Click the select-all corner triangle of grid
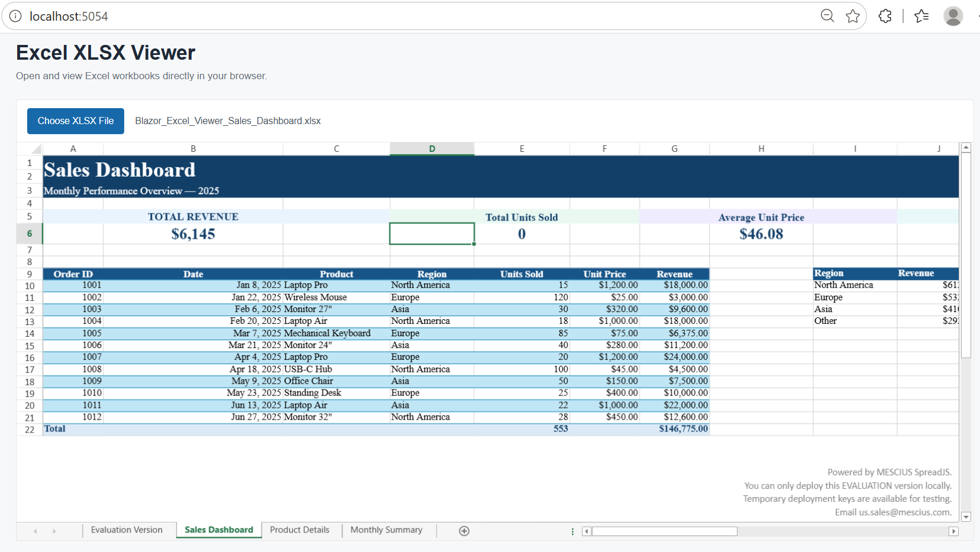The width and height of the screenshot is (980, 552). pyautogui.click(x=30, y=148)
